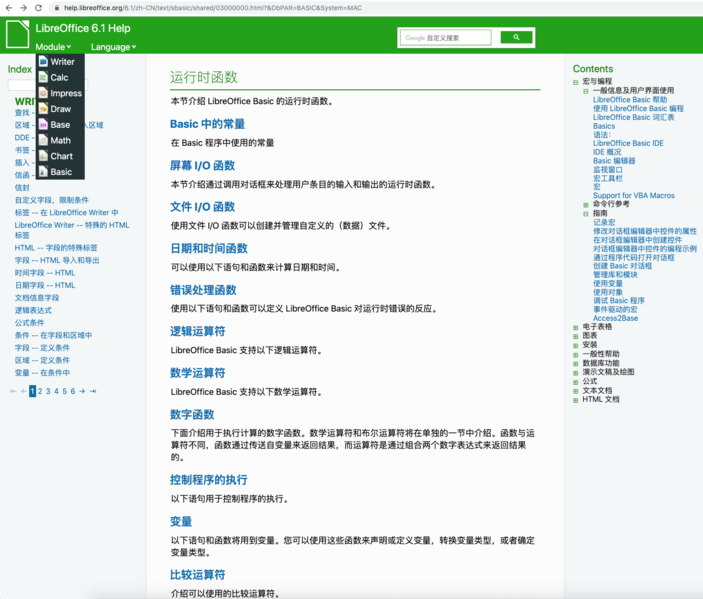Click the Google custom search field

click(x=446, y=38)
